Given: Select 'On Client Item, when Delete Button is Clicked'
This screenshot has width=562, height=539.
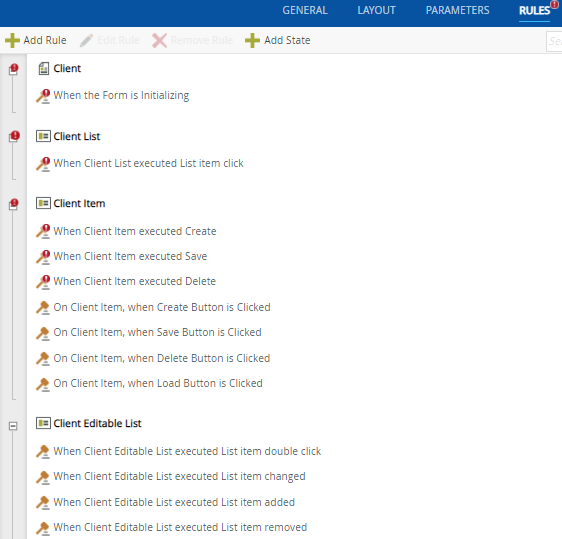Looking at the screenshot, I should pyautogui.click(x=162, y=358).
